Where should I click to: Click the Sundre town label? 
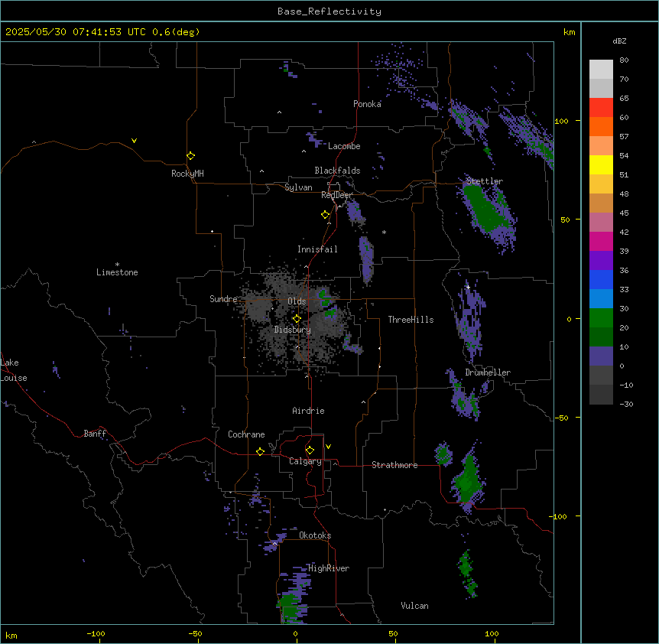coord(223,299)
